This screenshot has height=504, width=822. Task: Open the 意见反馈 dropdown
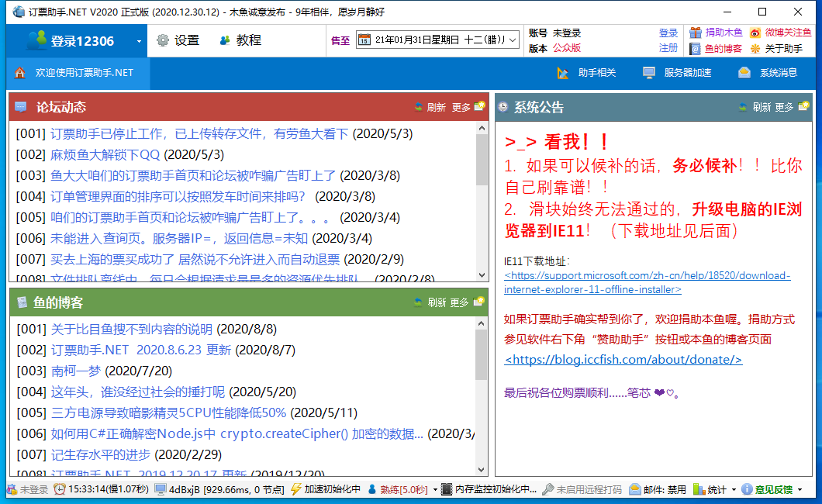[800, 490]
